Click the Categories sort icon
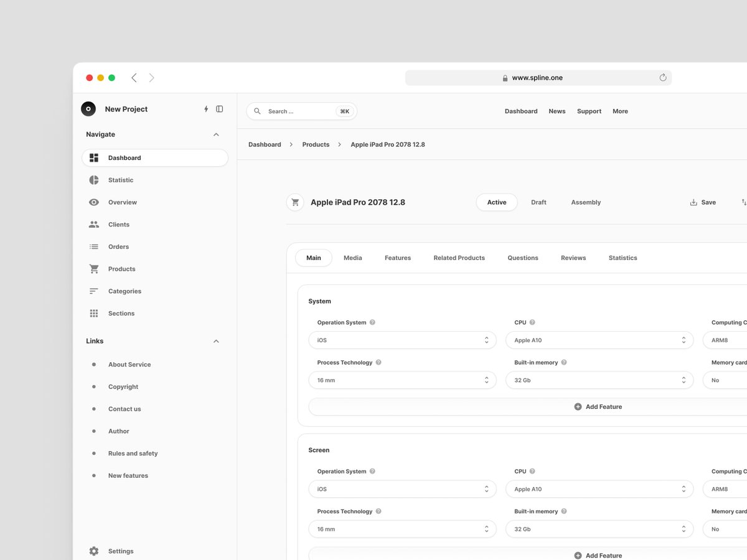747x560 pixels. pyautogui.click(x=94, y=291)
